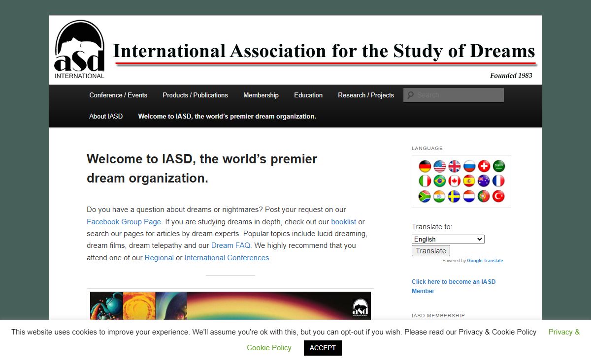Follow the Dream FAQ link
Viewport: 591px width, 364px height.
tap(230, 245)
